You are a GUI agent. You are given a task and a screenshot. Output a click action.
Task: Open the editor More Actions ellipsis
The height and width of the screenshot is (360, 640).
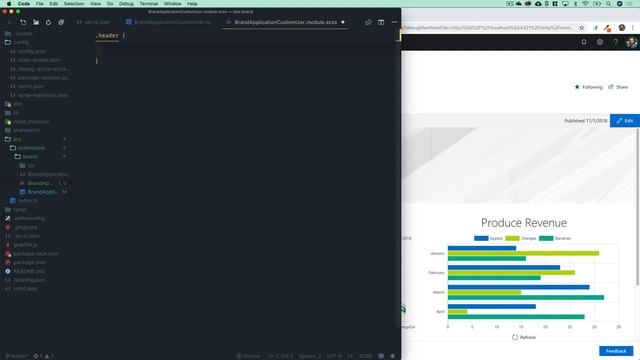[394, 22]
